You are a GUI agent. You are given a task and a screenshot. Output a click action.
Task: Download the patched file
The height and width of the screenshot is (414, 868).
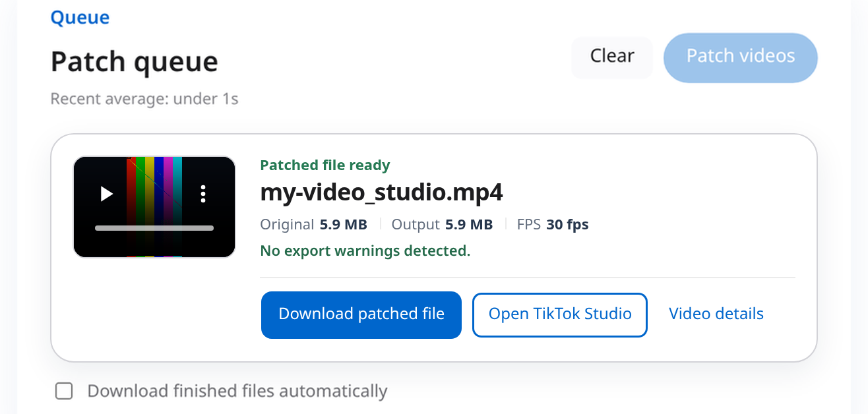[361, 315]
